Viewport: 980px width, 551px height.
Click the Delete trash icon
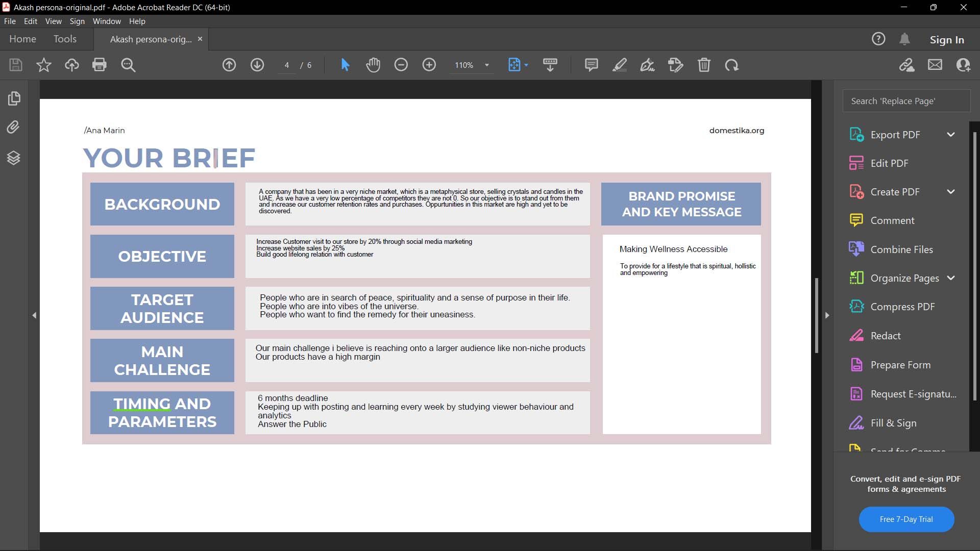tap(704, 65)
